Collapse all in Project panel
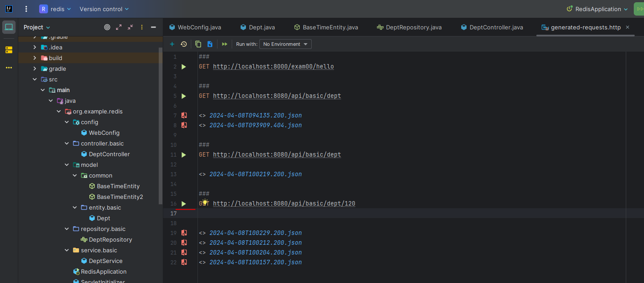This screenshot has height=283, width=644. (x=130, y=27)
